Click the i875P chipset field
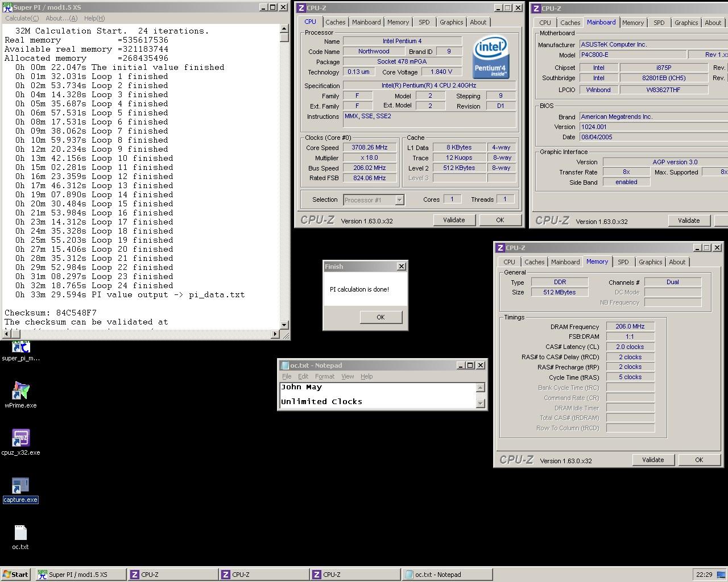This screenshot has width=728, height=582. click(664, 67)
